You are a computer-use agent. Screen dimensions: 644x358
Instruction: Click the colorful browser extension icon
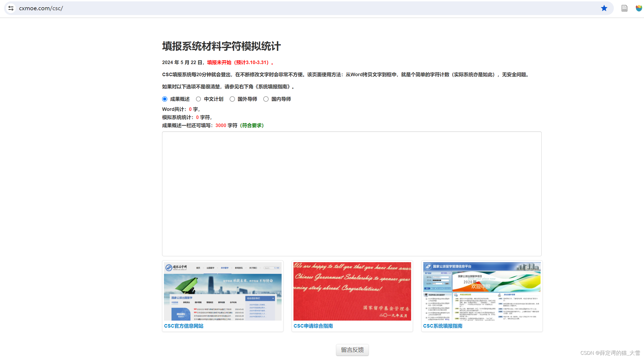point(639,8)
